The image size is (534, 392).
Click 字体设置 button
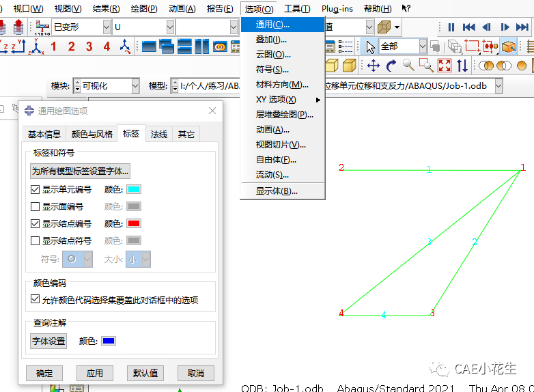coord(48,341)
